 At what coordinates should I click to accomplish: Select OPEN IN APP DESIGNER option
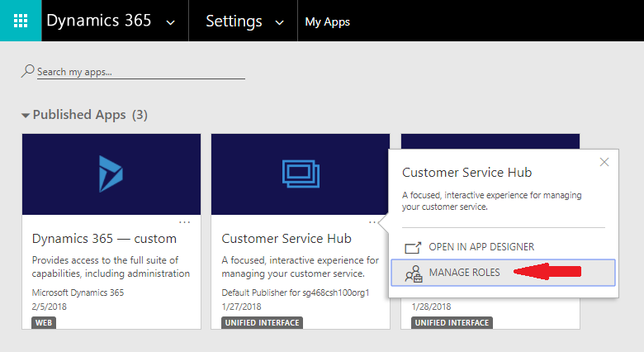point(481,247)
